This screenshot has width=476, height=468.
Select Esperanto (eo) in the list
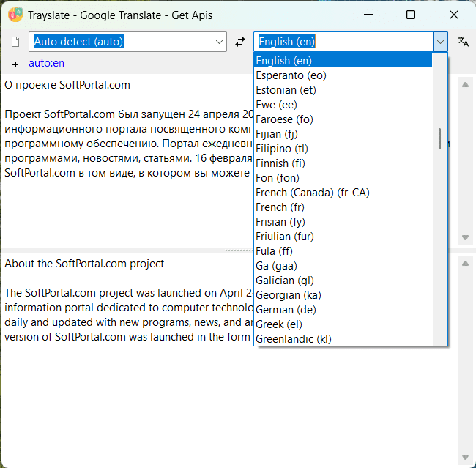pyautogui.click(x=343, y=75)
